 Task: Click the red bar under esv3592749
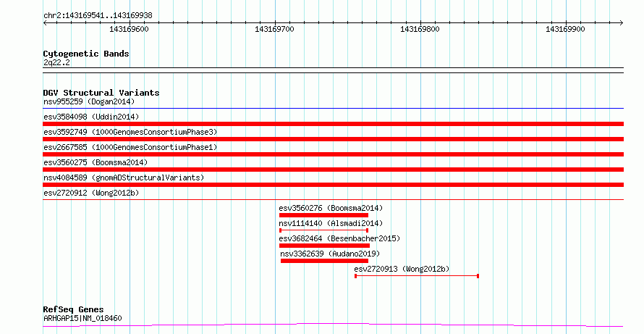tap(333, 139)
